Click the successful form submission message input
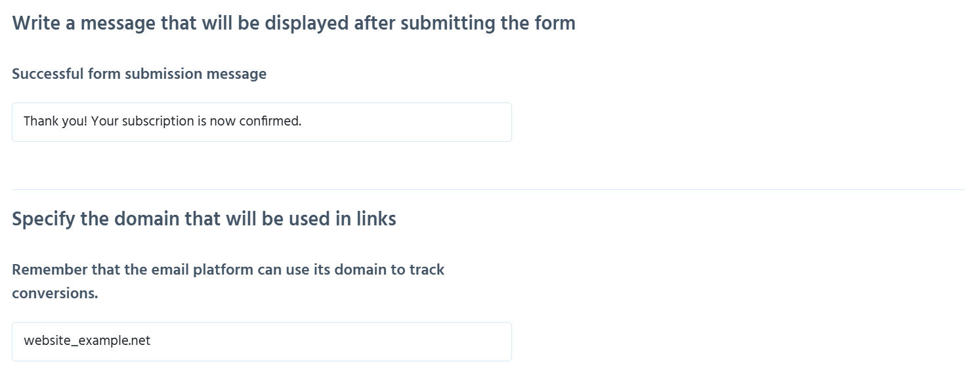This screenshot has width=980, height=385. coord(261,122)
